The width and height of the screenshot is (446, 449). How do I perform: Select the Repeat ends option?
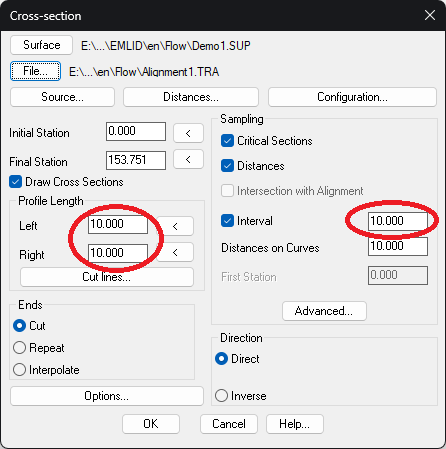(19, 348)
